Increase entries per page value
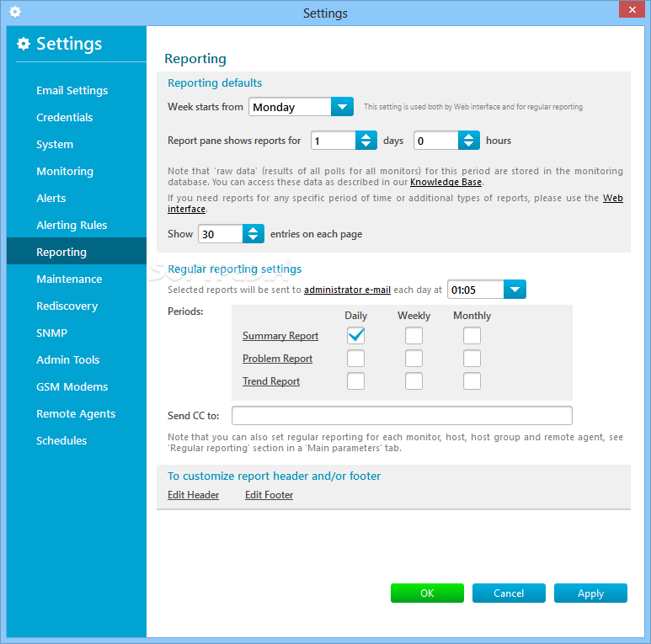The image size is (651, 644). click(253, 230)
